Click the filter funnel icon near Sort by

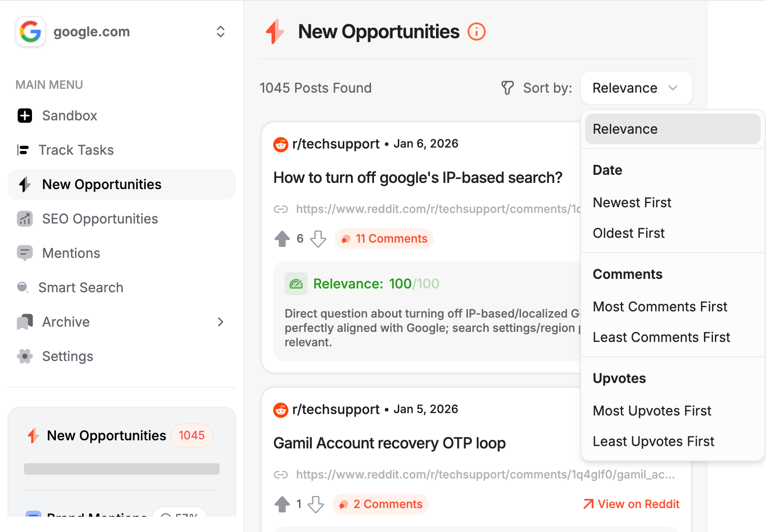click(507, 88)
